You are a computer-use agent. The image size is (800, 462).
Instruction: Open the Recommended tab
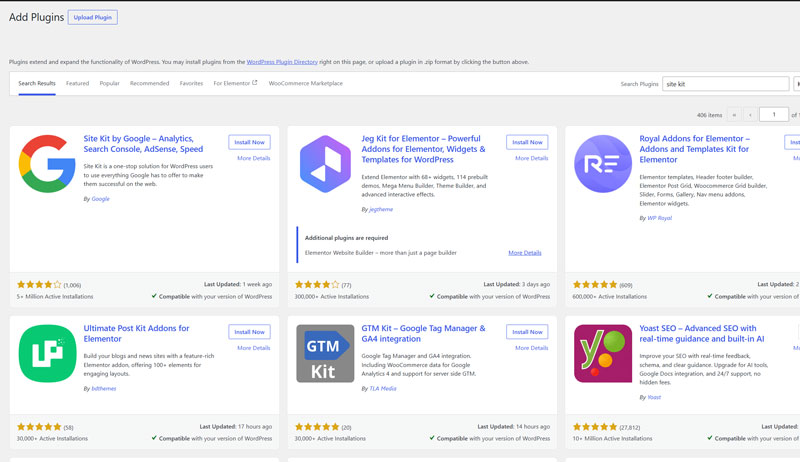click(149, 83)
